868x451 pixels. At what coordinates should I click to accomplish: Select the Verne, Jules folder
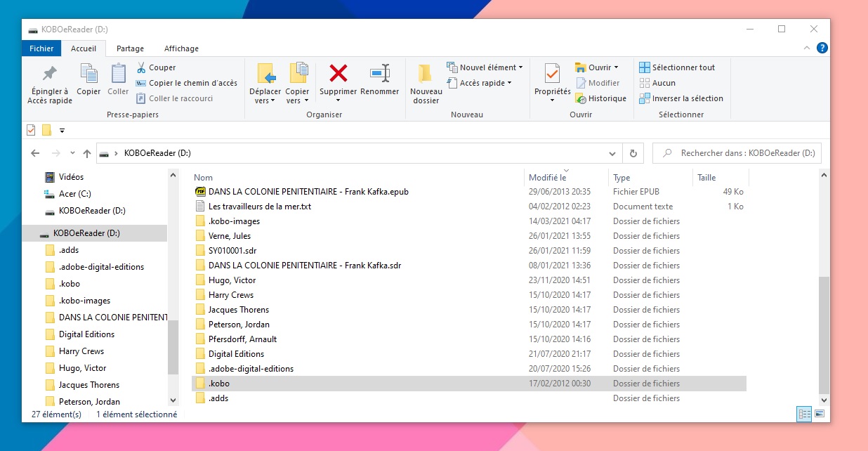click(x=468, y=236)
